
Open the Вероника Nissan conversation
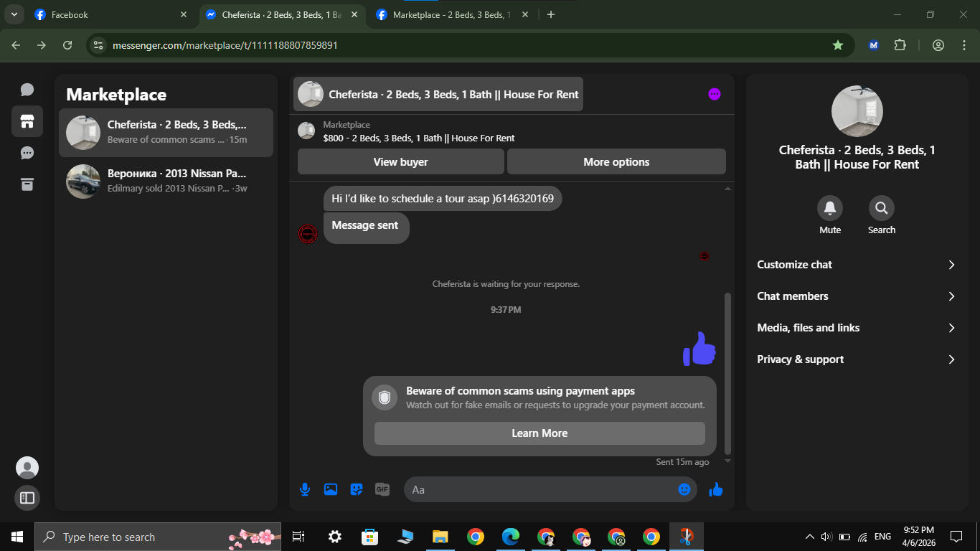coord(166,182)
